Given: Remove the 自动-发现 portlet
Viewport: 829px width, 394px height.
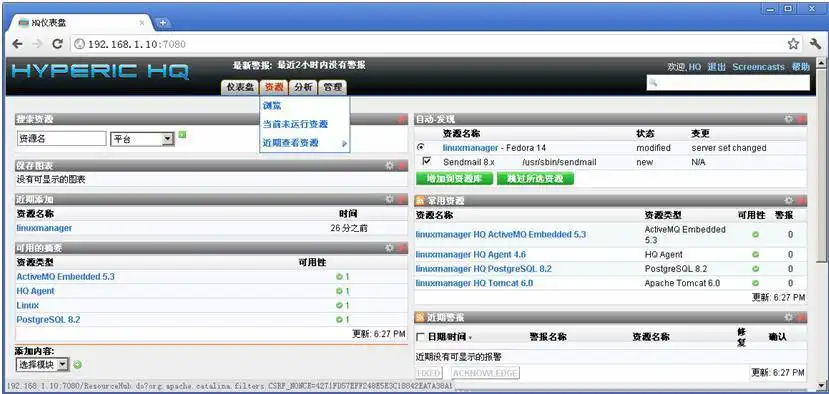Looking at the screenshot, I should (x=802, y=119).
